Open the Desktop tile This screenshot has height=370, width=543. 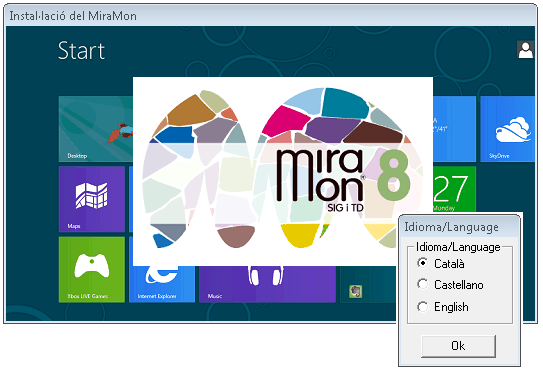point(96,129)
